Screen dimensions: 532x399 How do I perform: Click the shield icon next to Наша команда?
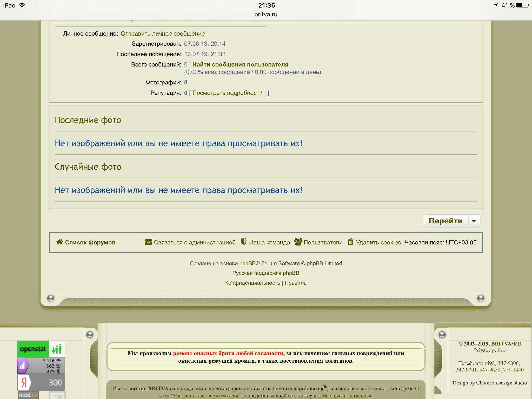click(243, 242)
